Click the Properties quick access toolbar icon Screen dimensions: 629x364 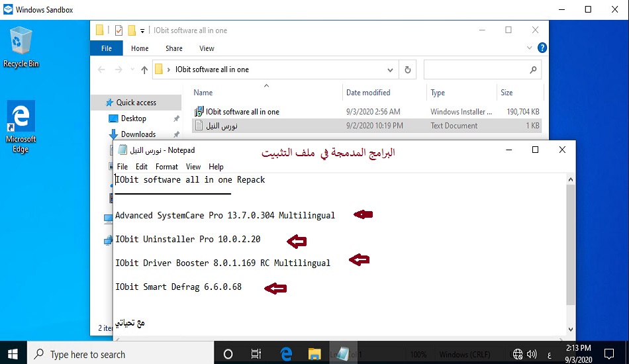point(119,30)
